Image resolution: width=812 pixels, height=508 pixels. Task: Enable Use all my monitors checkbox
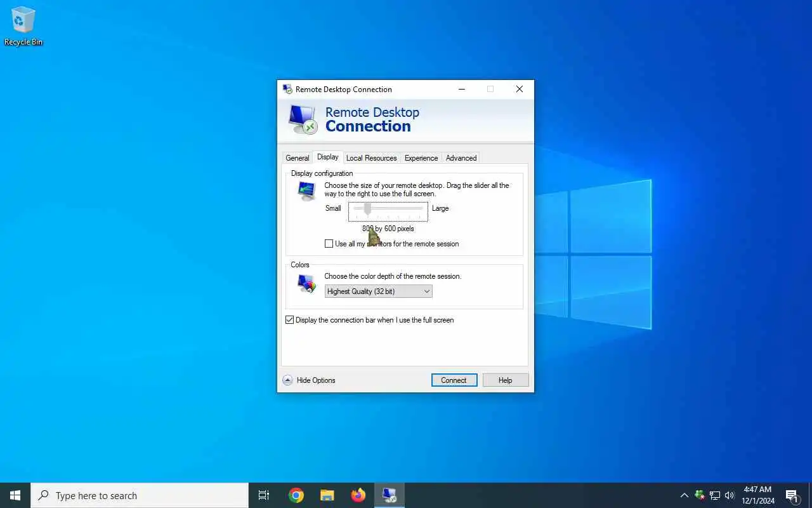pos(329,244)
